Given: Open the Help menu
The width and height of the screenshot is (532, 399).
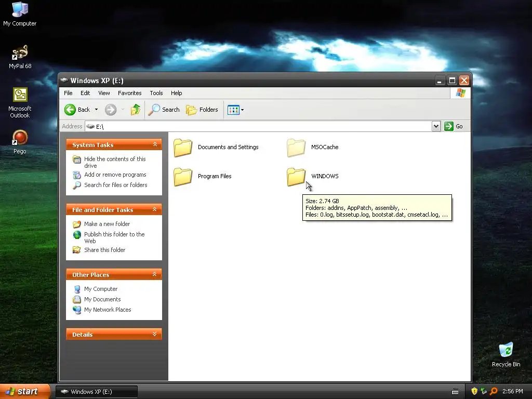Looking at the screenshot, I should pyautogui.click(x=177, y=93).
